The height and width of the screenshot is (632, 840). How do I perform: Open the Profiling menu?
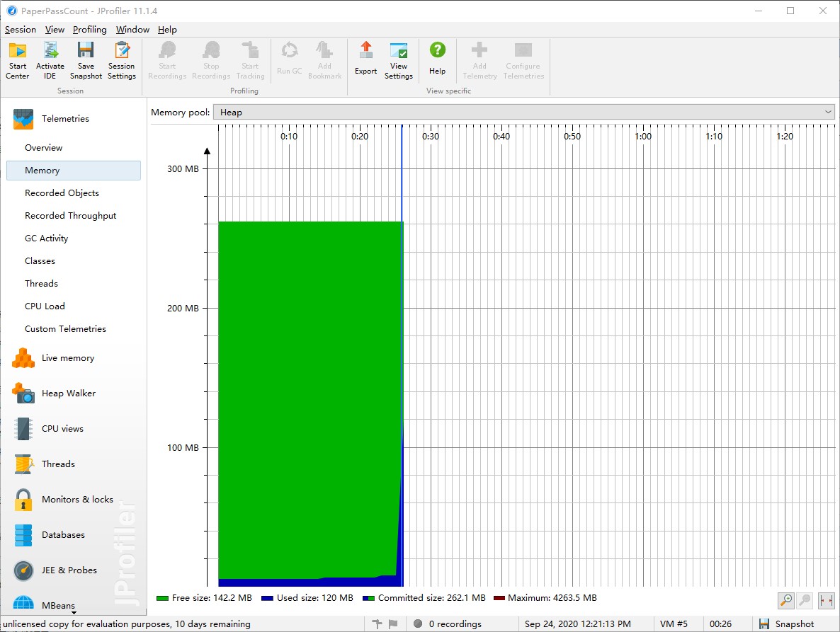[89, 30]
